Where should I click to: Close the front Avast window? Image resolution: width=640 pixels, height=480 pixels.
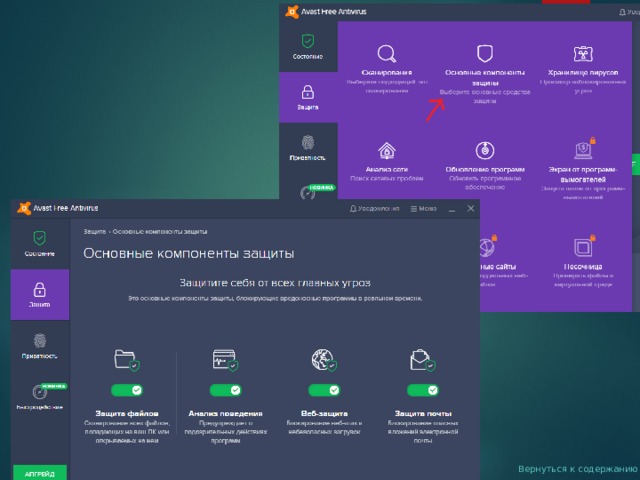coord(471,209)
